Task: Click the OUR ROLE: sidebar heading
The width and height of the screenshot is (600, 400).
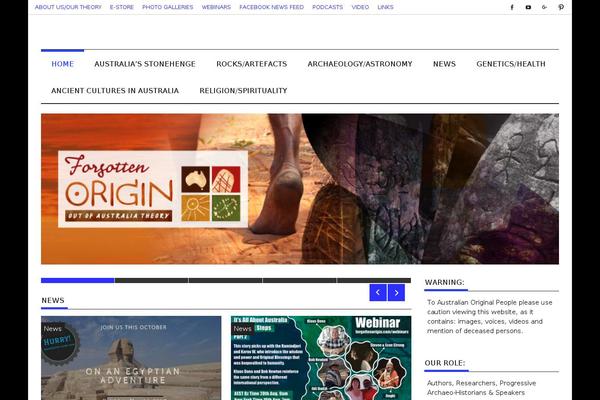Action: pos(445,363)
